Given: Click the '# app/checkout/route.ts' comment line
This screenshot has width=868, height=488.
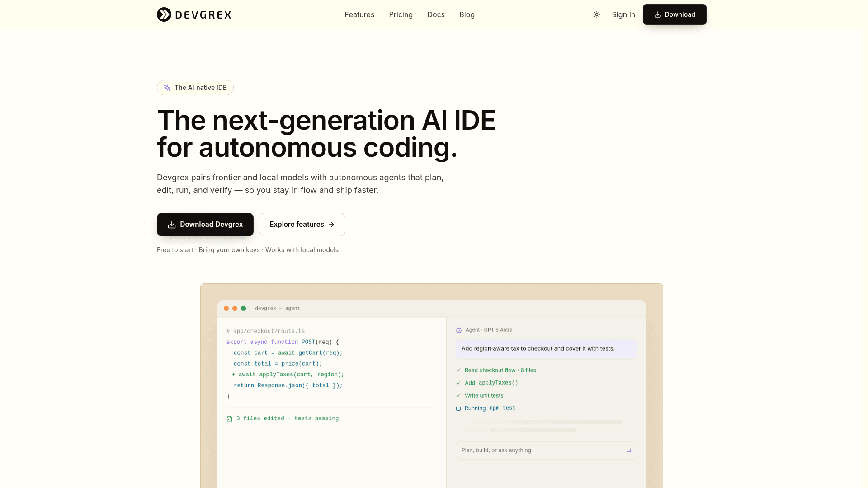Looking at the screenshot, I should point(266,331).
